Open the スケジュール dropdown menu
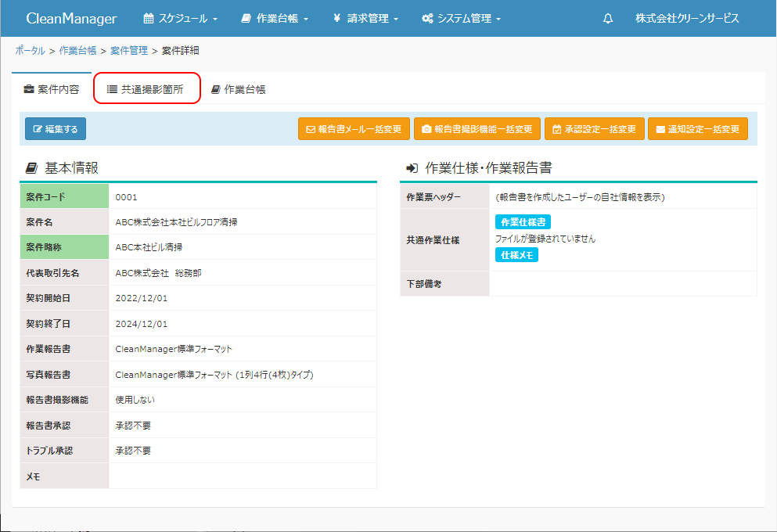 (x=180, y=19)
